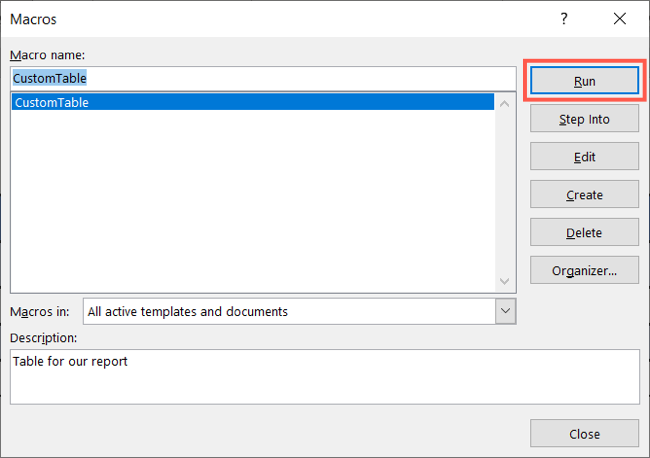Click the 'Description:' label

44,338
